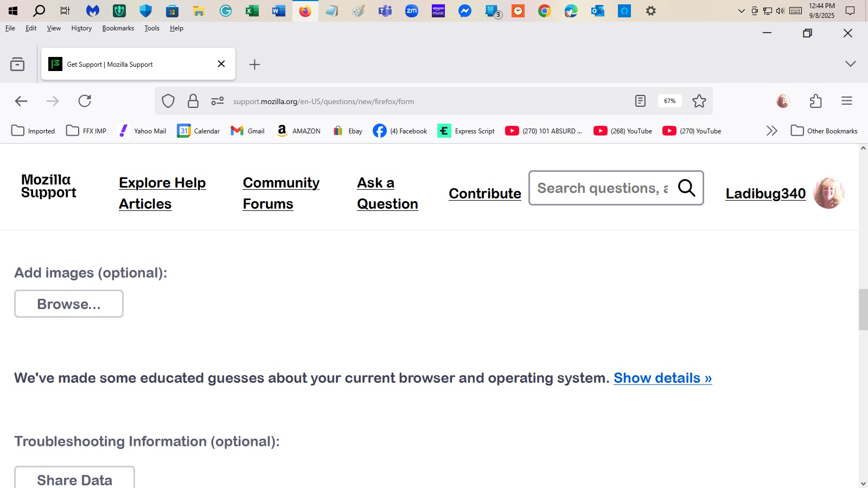Click the page vertical scrollbar thumb

863,310
